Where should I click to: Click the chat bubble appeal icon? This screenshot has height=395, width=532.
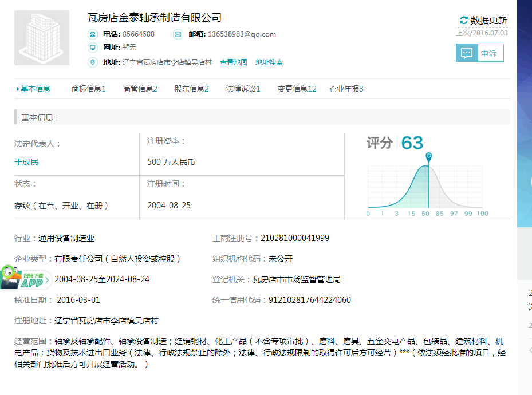467,53
